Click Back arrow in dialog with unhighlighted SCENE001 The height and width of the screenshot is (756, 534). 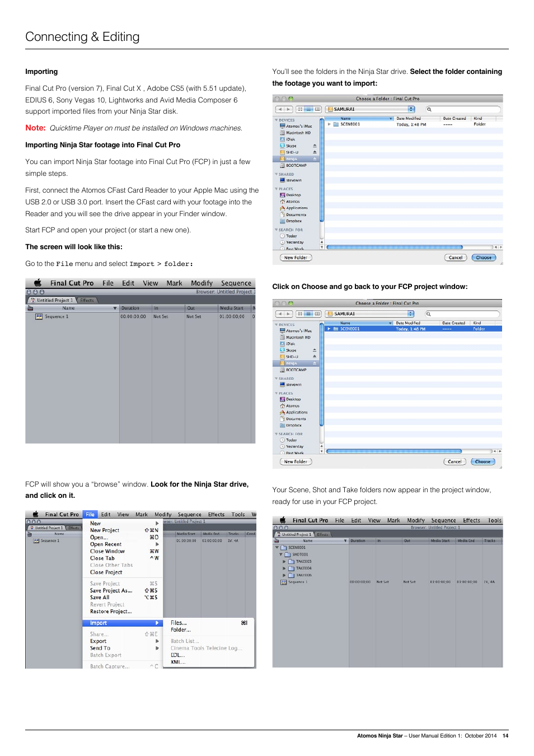click(x=280, y=109)
